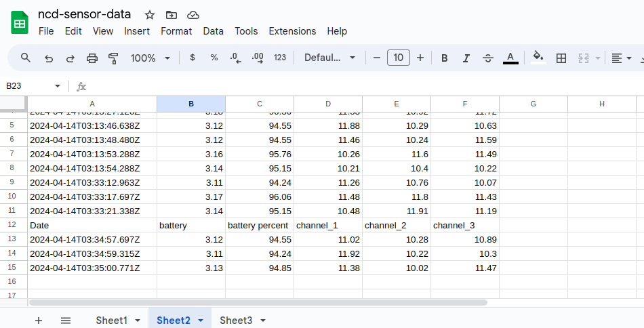Increase font size with plus button
This screenshot has height=328, width=644.
pyautogui.click(x=420, y=58)
